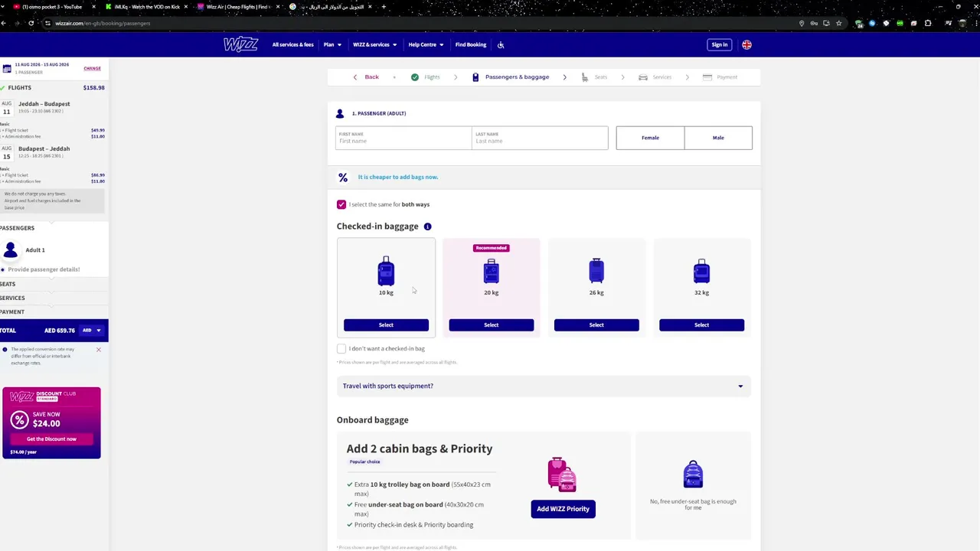Select Female gender option
Screen dimensions: 980x551
click(x=650, y=138)
